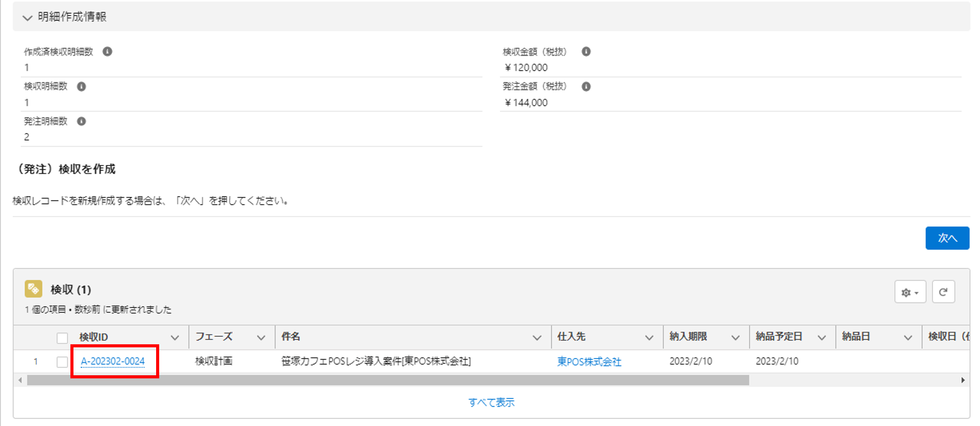This screenshot has height=426, width=980.
Task: Open 検収ID column dropdown arrow
Action: point(175,337)
